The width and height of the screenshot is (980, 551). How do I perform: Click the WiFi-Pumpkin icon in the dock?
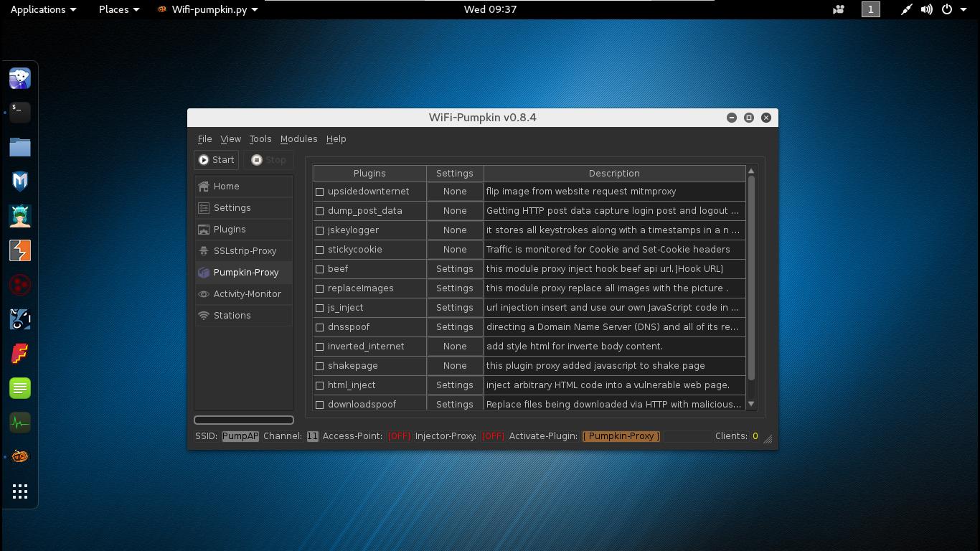coord(20,456)
